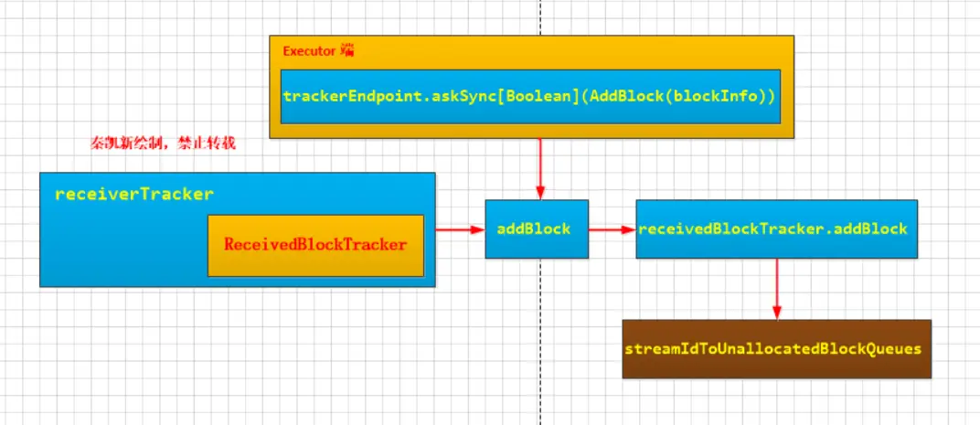Screen dimensions: 980x425
Task: Select the addBlock blue box
Action: coord(537,228)
